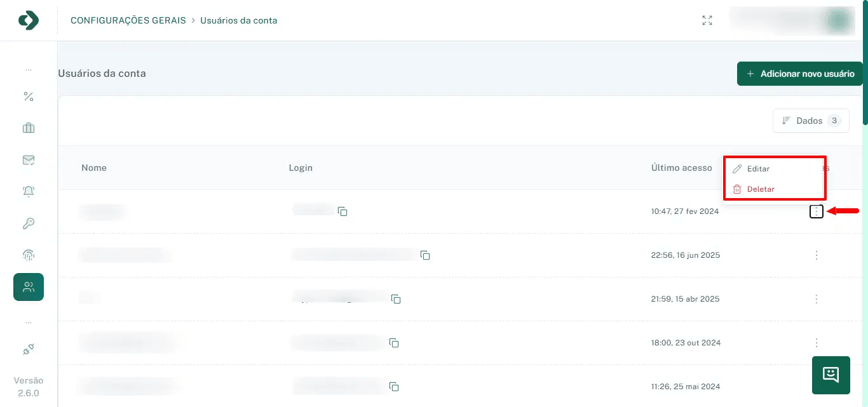868x407 pixels.
Task: Click the percent icon in sidebar
Action: [29, 97]
